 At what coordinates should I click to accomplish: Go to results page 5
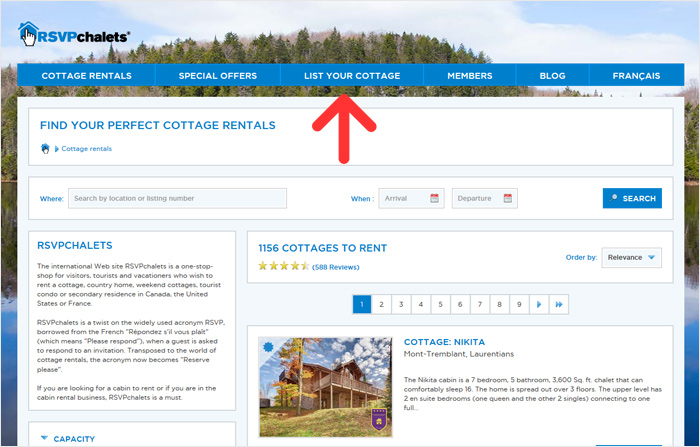coord(440,305)
